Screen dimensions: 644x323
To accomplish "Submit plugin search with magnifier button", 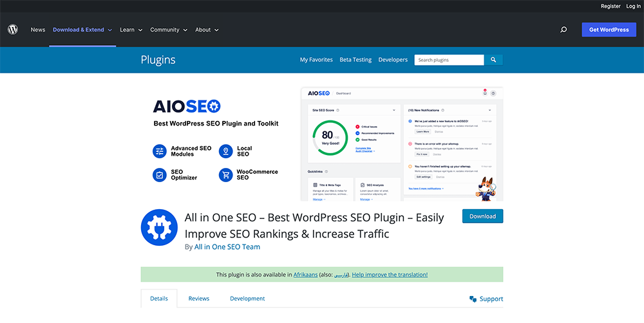I will 493,60.
